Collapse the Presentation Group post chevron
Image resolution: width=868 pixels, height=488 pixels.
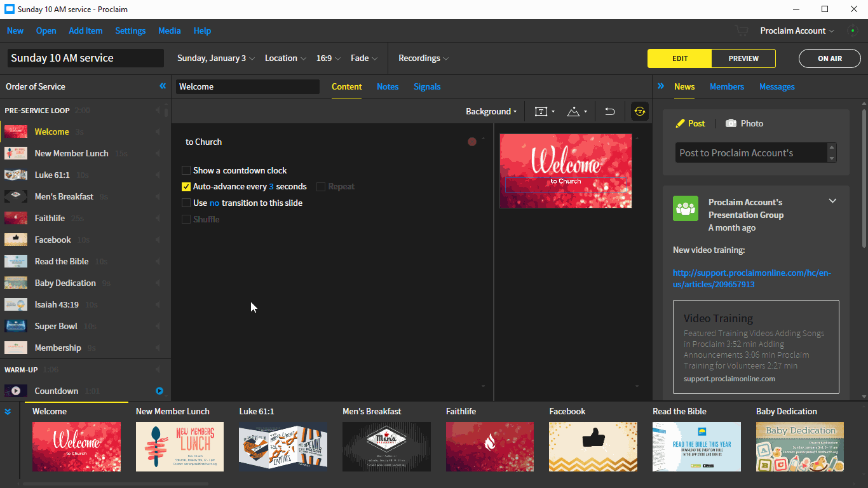pos(832,201)
